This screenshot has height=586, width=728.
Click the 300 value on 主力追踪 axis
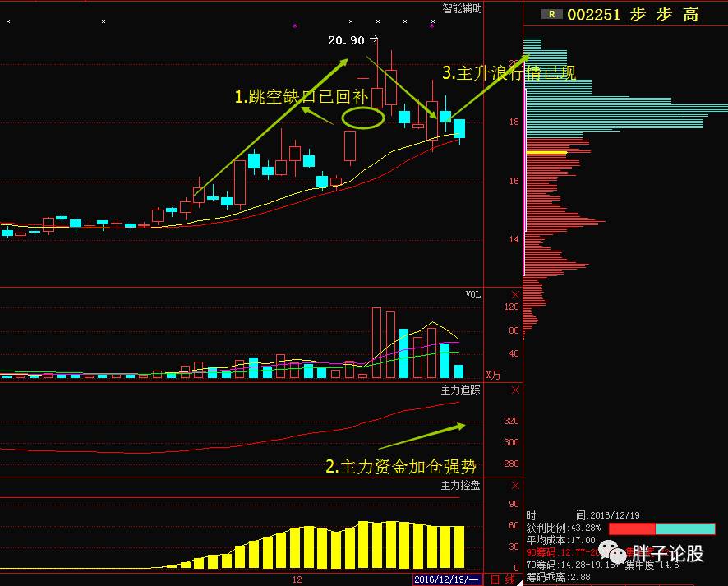click(x=511, y=442)
